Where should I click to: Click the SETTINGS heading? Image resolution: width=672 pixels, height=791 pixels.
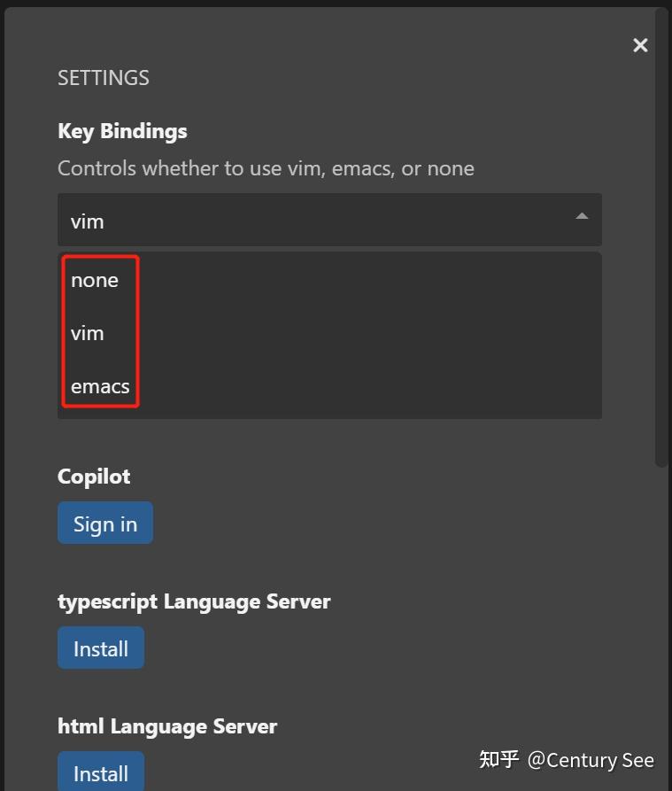pyautogui.click(x=103, y=78)
